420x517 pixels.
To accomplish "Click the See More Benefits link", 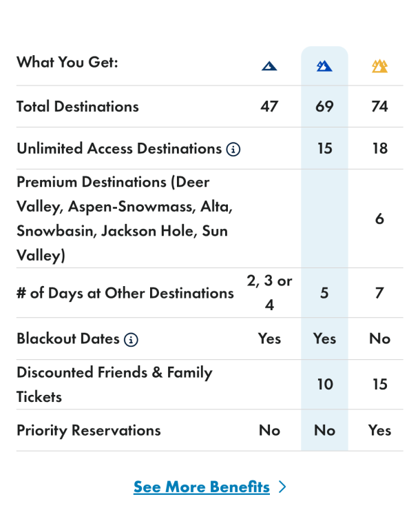I will pyautogui.click(x=202, y=487).
